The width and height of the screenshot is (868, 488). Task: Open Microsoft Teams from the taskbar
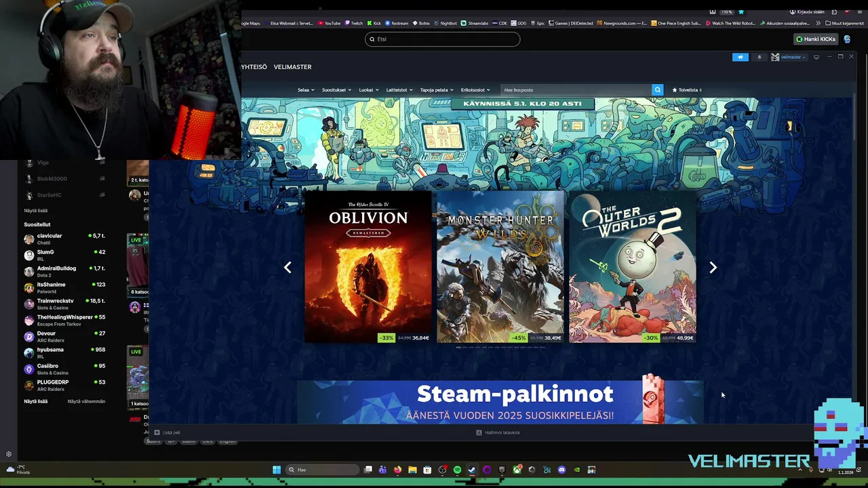(382, 470)
